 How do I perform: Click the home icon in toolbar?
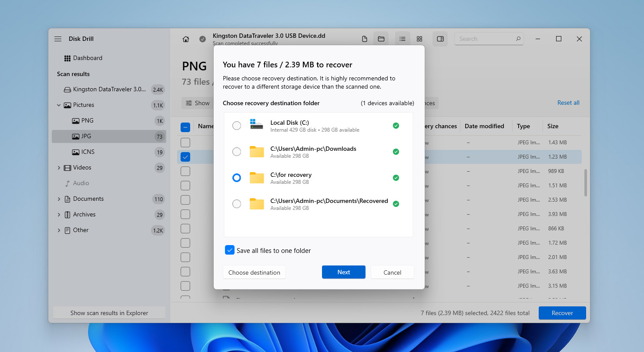[186, 39]
